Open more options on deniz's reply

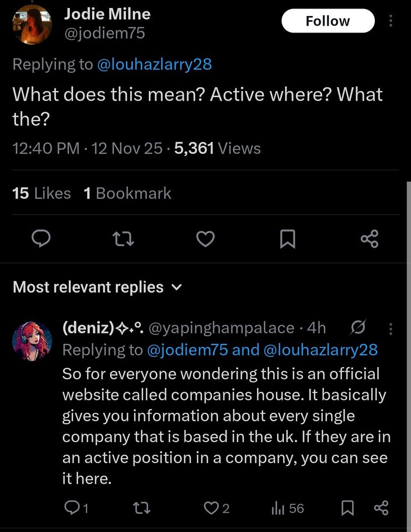391,329
